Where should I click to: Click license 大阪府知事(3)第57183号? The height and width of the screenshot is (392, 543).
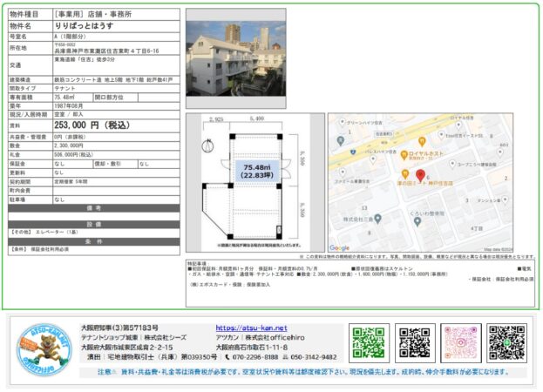119,328
